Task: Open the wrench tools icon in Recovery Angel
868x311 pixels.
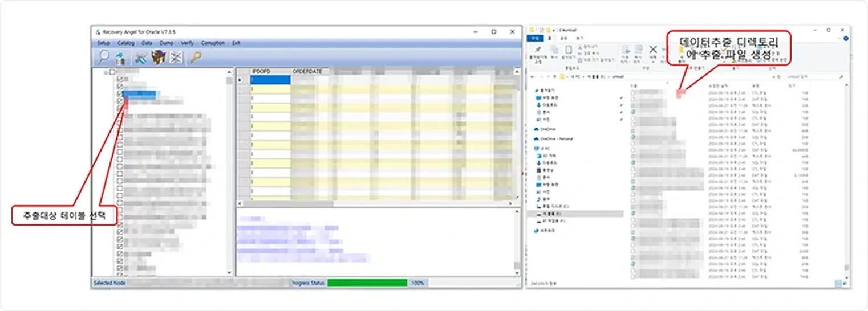Action: 140,58
